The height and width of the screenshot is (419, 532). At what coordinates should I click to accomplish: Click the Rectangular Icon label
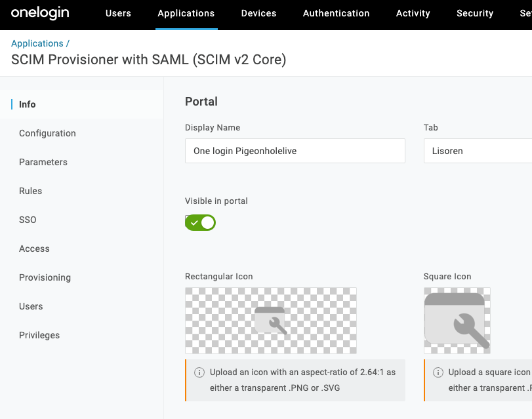[219, 276]
